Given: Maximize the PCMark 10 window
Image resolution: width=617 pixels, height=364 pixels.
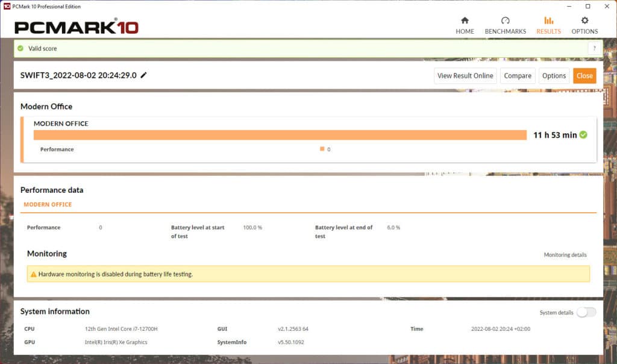Looking at the screenshot, I should pos(588,6).
